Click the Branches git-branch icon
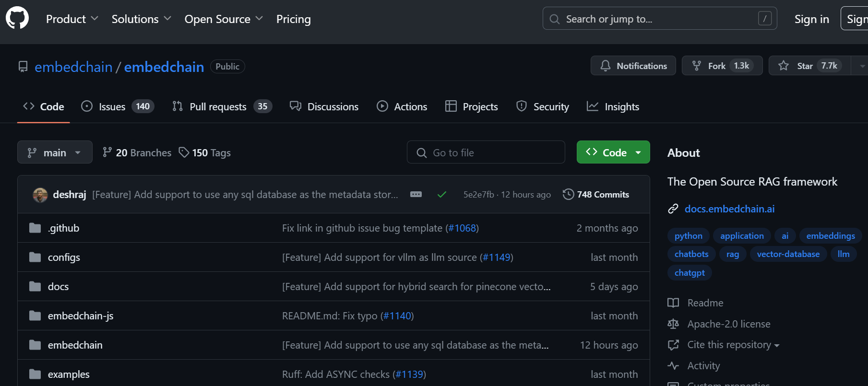This screenshot has width=868, height=386. coord(107,152)
